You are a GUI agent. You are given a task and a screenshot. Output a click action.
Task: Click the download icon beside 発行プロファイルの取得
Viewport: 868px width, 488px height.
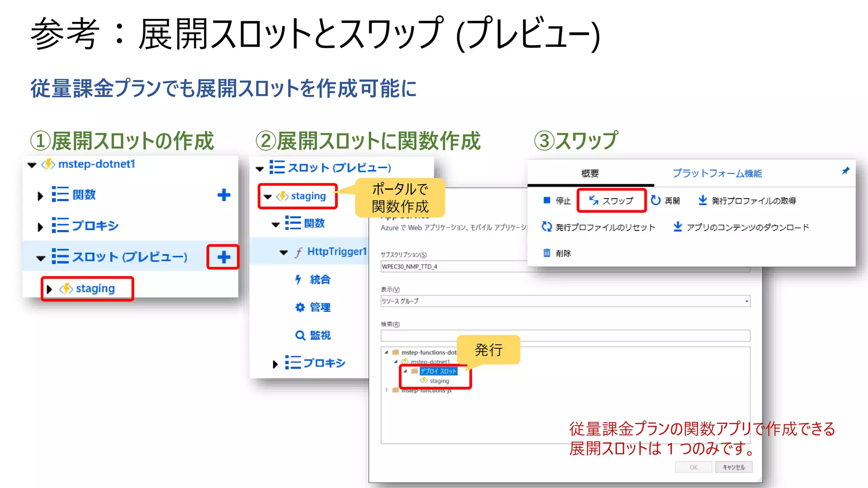(703, 200)
